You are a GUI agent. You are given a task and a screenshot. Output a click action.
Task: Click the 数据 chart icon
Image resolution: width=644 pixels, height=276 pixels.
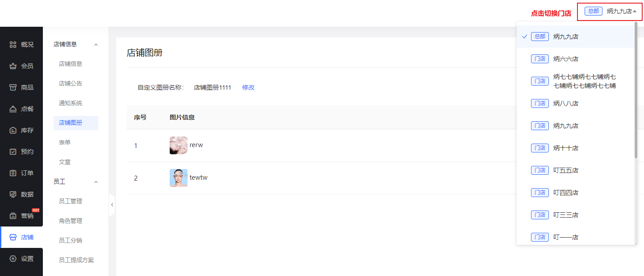point(13,194)
